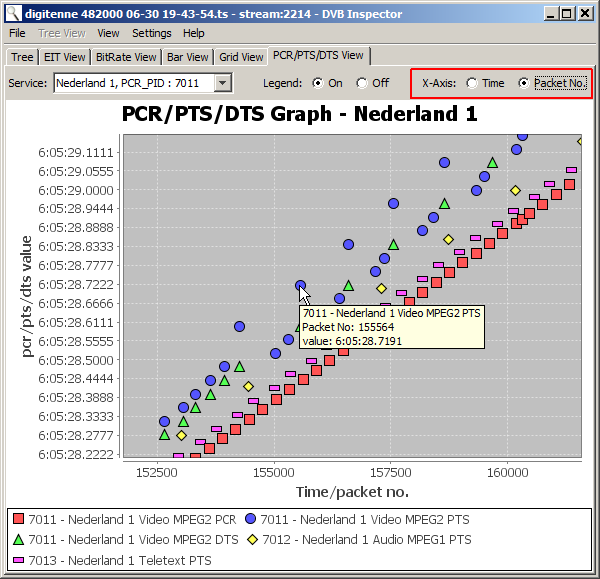
Task: Select the Legend On radio button
Action: click(x=318, y=83)
